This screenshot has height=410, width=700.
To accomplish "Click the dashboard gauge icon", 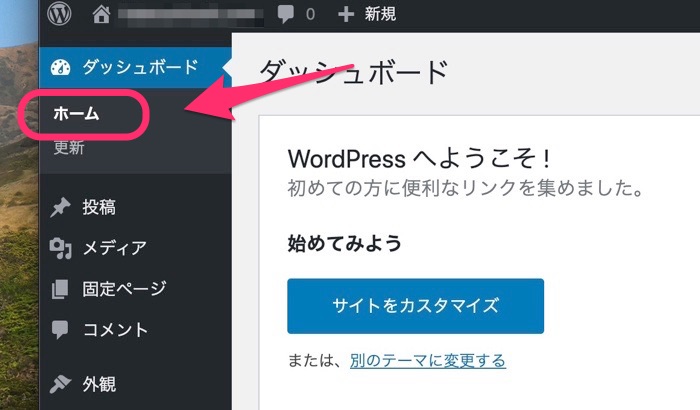I will click(60, 67).
